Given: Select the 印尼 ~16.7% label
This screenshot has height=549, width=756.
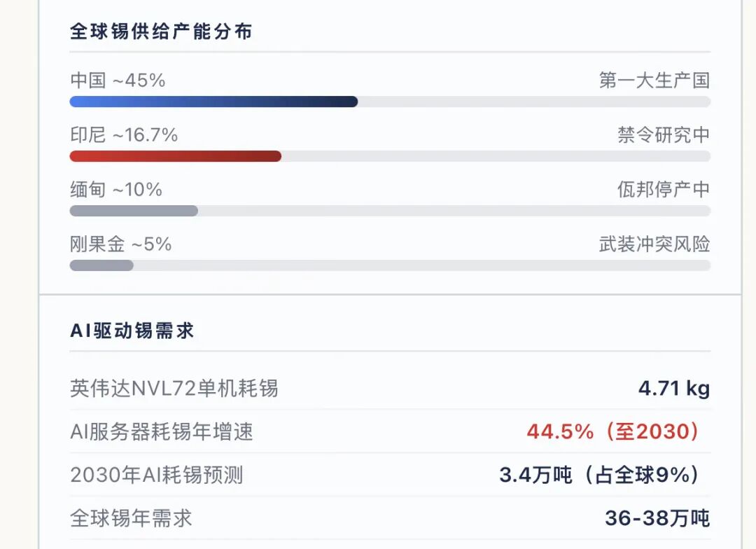Looking at the screenshot, I should 124,135.
